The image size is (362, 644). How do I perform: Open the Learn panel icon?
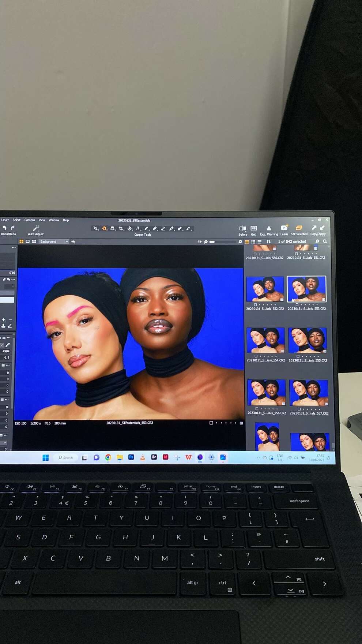tap(284, 228)
